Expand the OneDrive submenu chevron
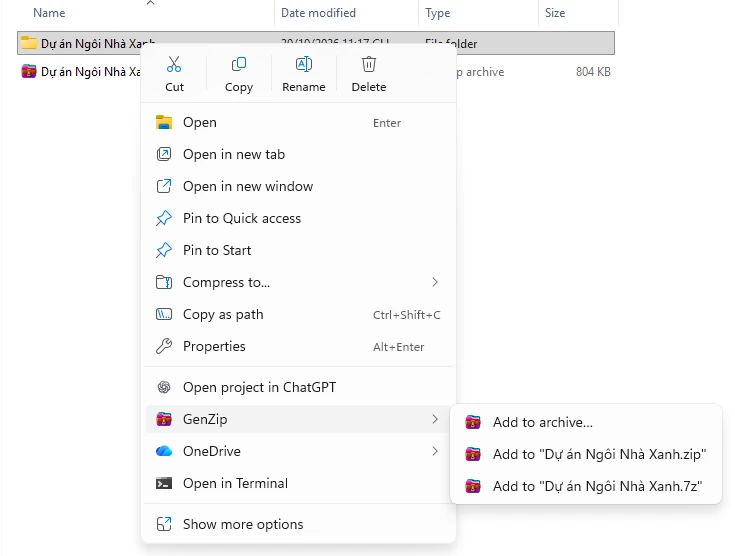Viewport: 735px width, 556px height. point(435,451)
